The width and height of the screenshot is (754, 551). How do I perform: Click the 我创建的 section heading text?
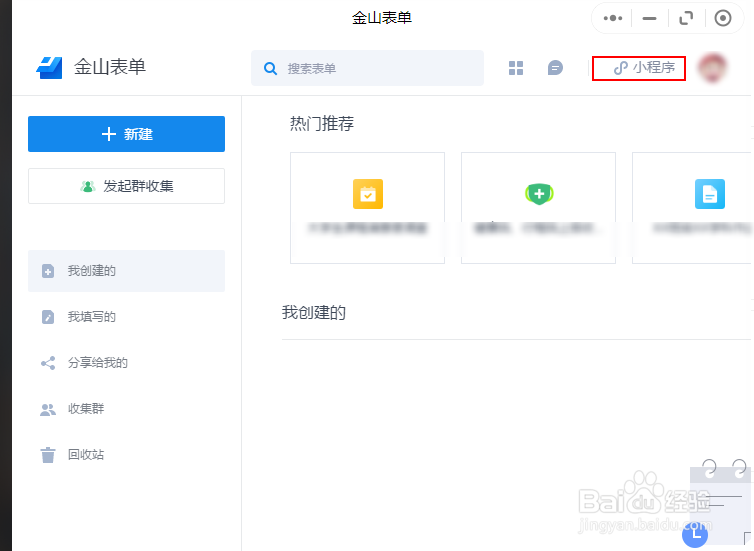tap(314, 313)
